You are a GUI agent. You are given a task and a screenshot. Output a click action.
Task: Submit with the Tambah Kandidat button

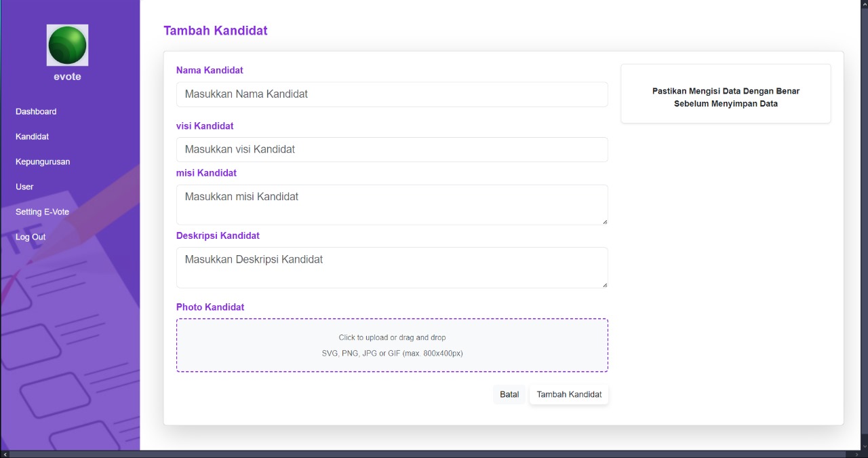click(569, 394)
